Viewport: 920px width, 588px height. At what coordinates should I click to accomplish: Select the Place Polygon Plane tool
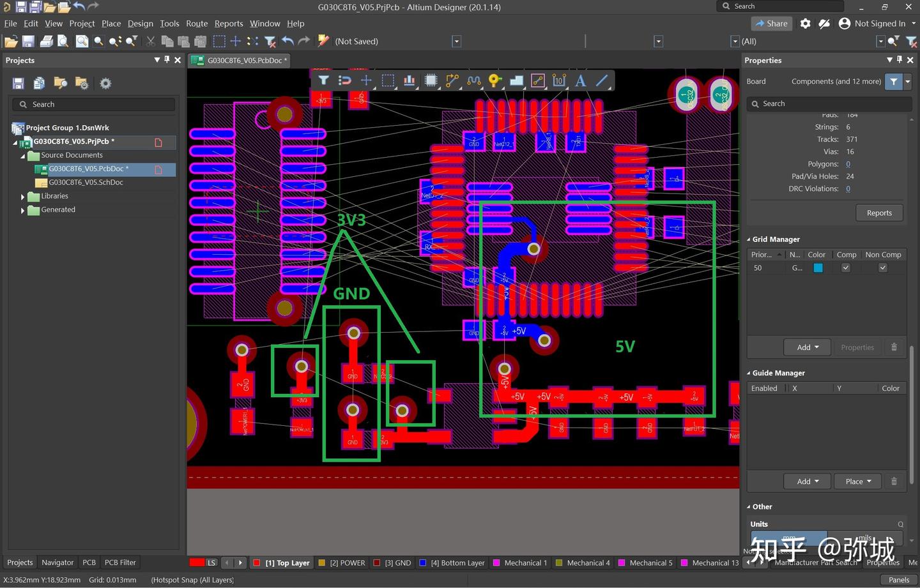[516, 80]
